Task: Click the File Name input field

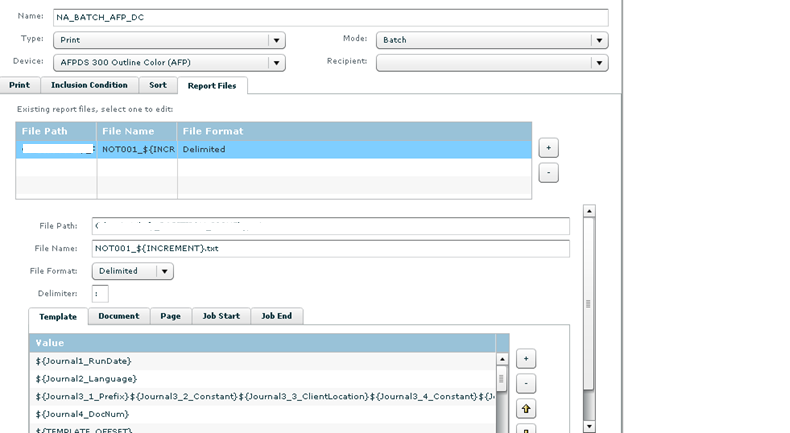Action: pos(330,248)
